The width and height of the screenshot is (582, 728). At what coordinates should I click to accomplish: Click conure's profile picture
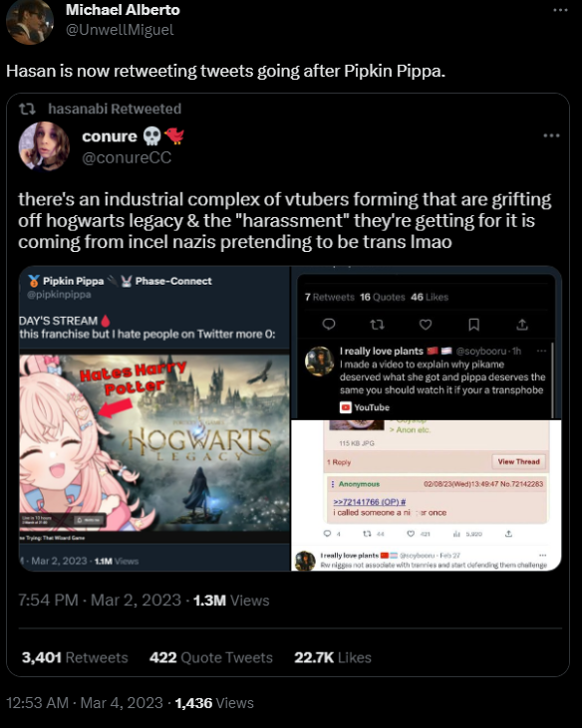[x=44, y=146]
